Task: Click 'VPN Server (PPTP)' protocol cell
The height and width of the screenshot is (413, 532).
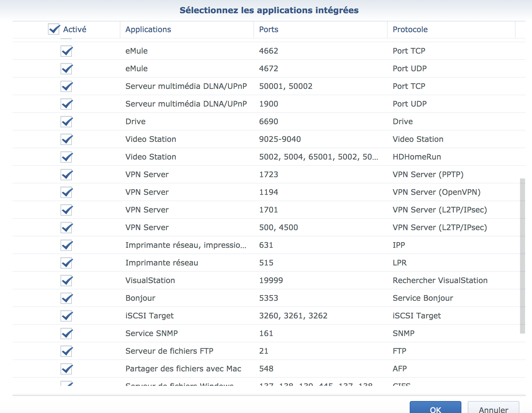Action: click(428, 175)
